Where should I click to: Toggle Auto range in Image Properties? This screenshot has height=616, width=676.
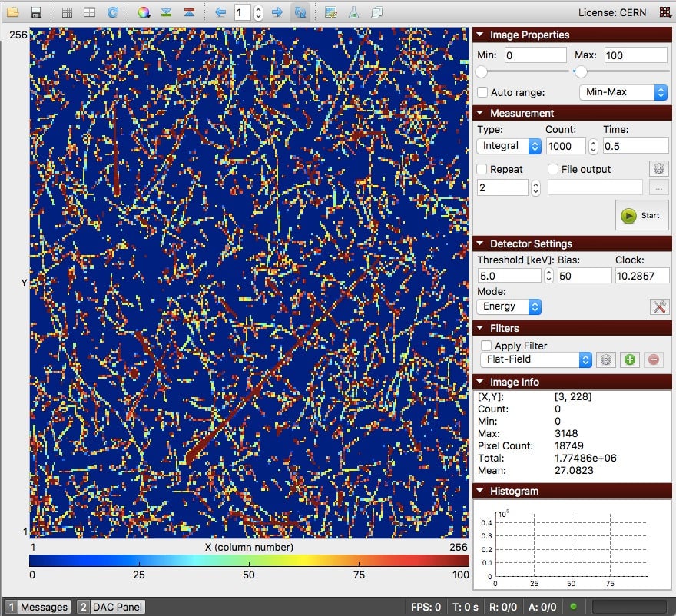[x=483, y=91]
